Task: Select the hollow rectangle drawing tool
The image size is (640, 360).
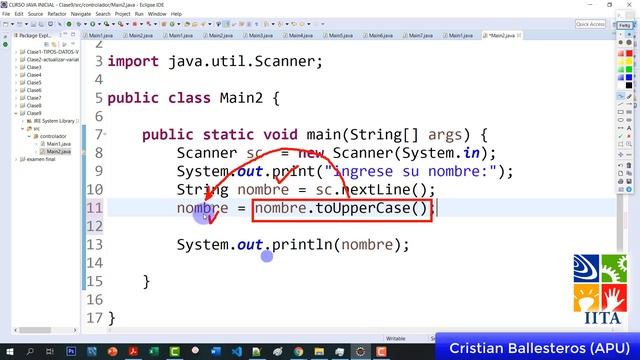Action: click(620, 112)
